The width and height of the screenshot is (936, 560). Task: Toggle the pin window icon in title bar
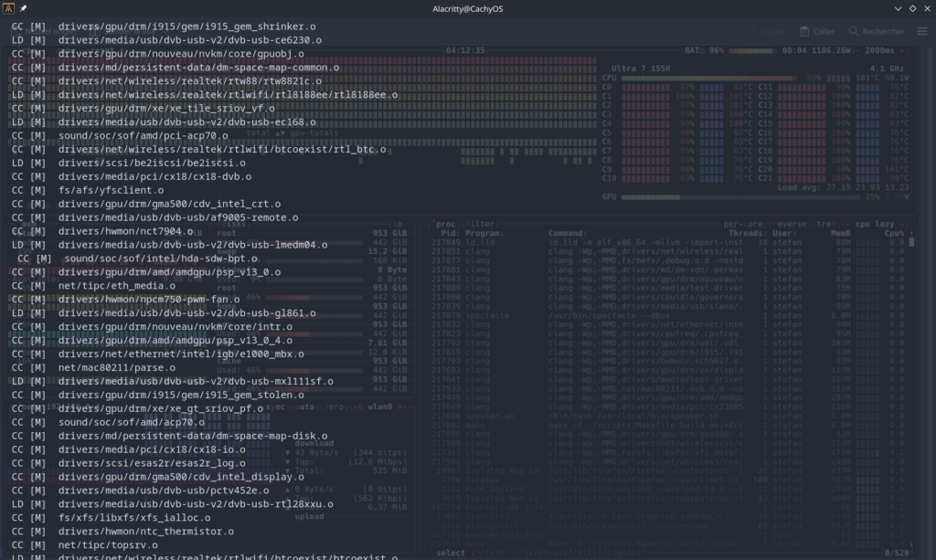[x=24, y=8]
